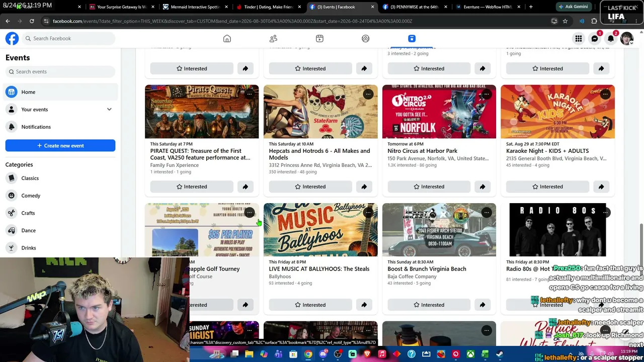Open more options on Hepcats and Hotrods image
The image size is (644, 362).
(368, 94)
